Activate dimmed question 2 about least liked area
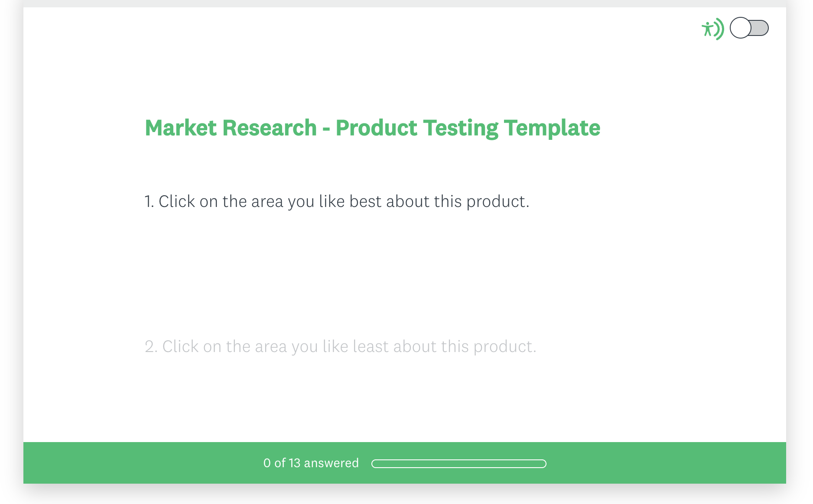Screen dimensions: 813x504 point(340,346)
